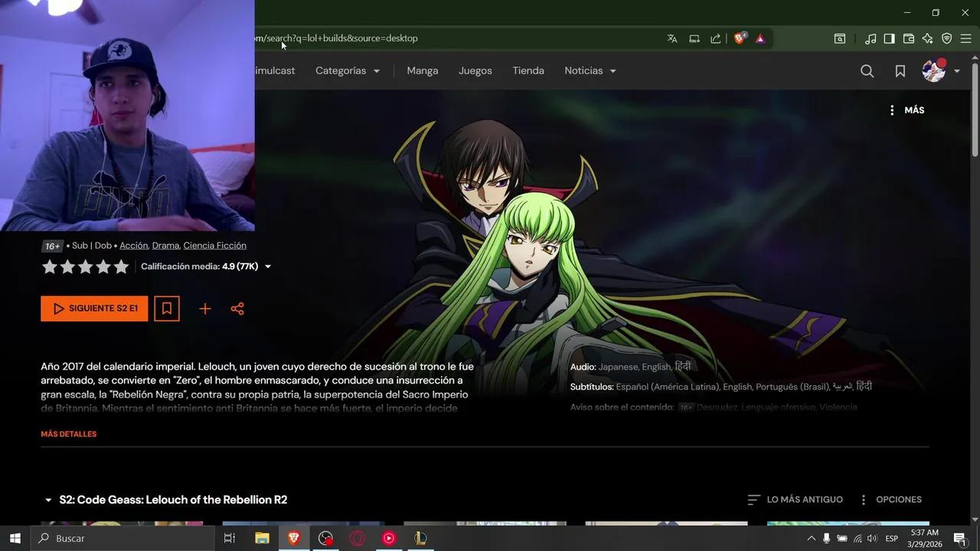Viewport: 980px width, 551px height.
Task: Expand MÁS DETALLES below the synopsis
Action: tap(69, 434)
